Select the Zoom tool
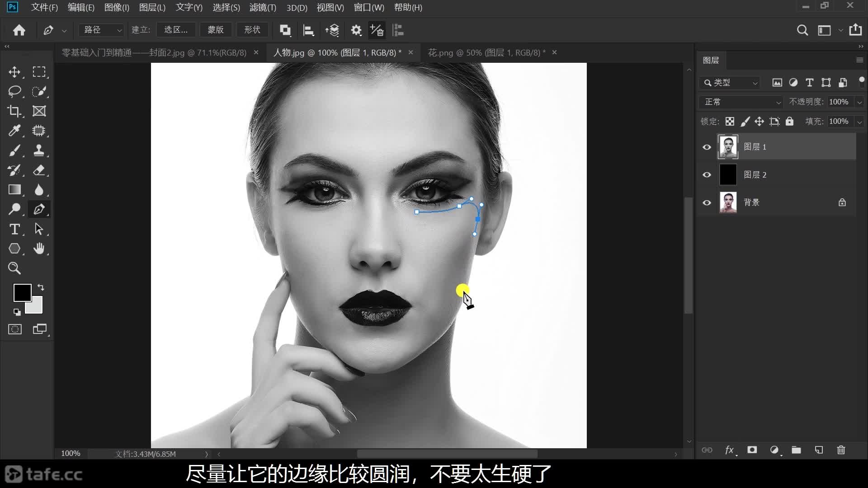 14,268
